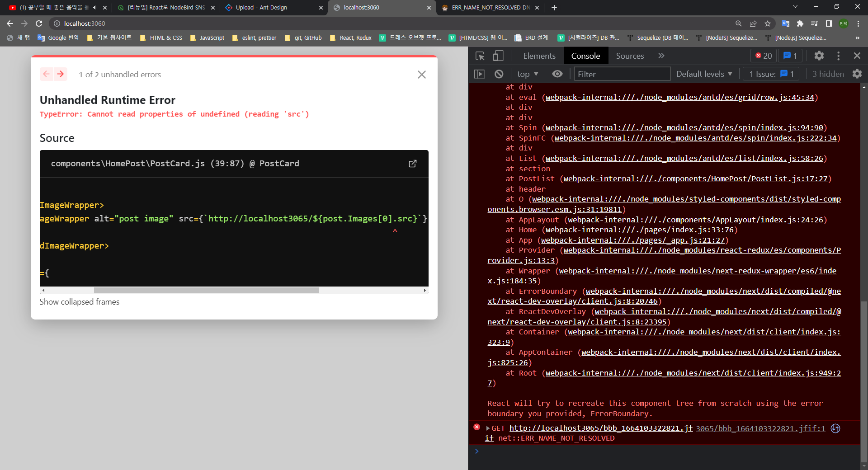The width and height of the screenshot is (868, 470).
Task: Open the console sidebar drawer icon
Action: (480, 74)
